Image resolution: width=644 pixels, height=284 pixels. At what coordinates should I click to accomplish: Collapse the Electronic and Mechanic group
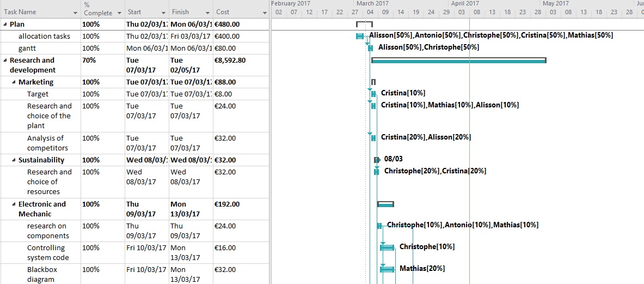[14, 204]
